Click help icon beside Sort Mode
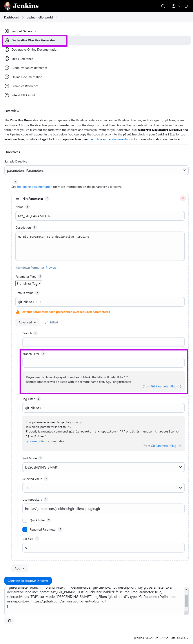Image resolution: width=193 pixels, height=644 pixels. click(40, 458)
